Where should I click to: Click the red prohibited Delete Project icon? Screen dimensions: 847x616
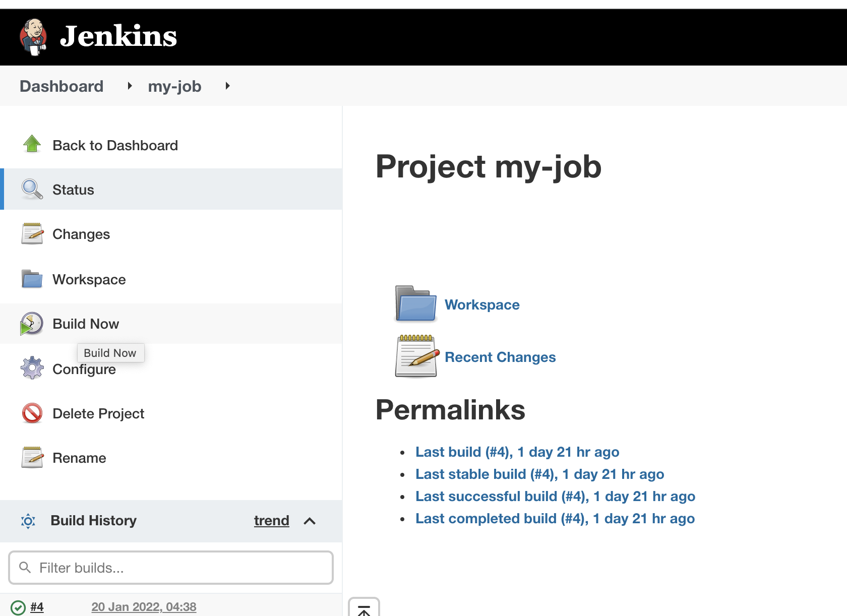(x=32, y=413)
